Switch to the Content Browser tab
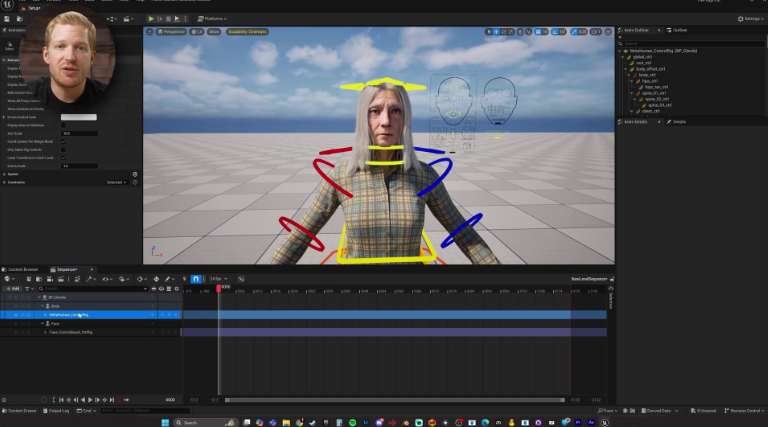 coord(20,270)
